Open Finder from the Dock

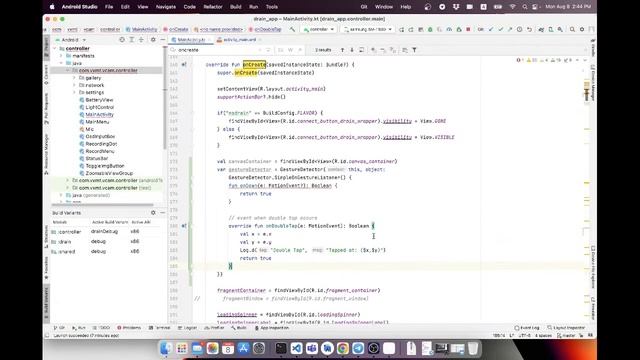click(x=166, y=348)
